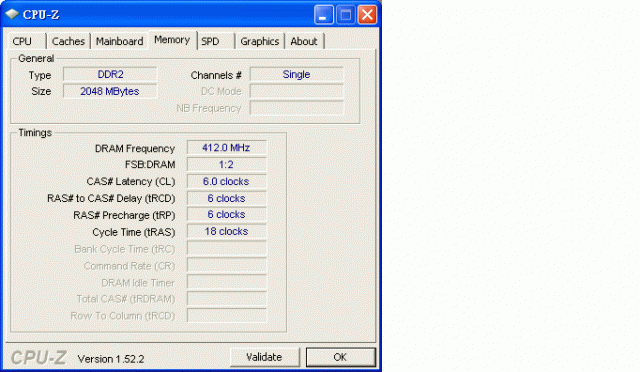Click the empty DRAM Idle Timer field

pos(227,282)
